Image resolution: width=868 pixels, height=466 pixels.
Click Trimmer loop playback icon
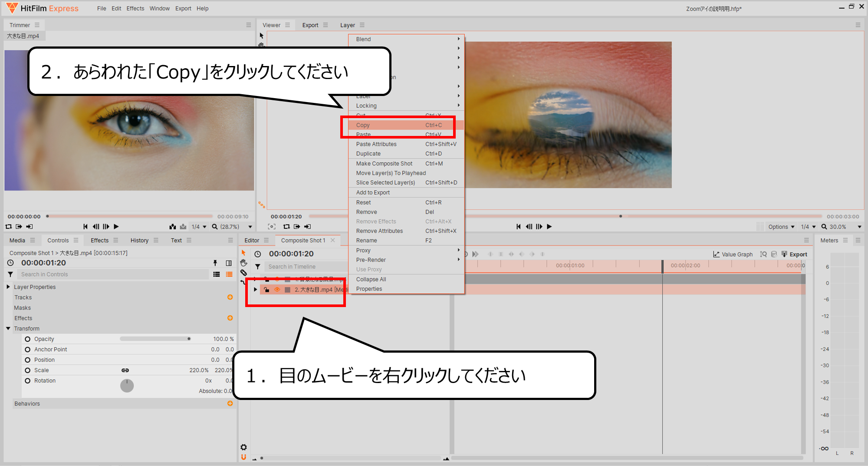click(9, 227)
